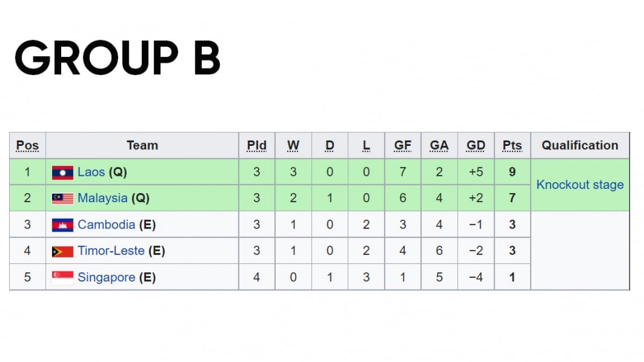Click the GF column header

[x=402, y=145]
